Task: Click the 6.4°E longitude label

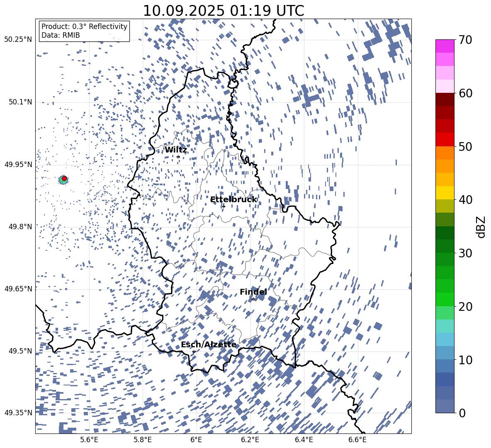Action: pyautogui.click(x=304, y=440)
